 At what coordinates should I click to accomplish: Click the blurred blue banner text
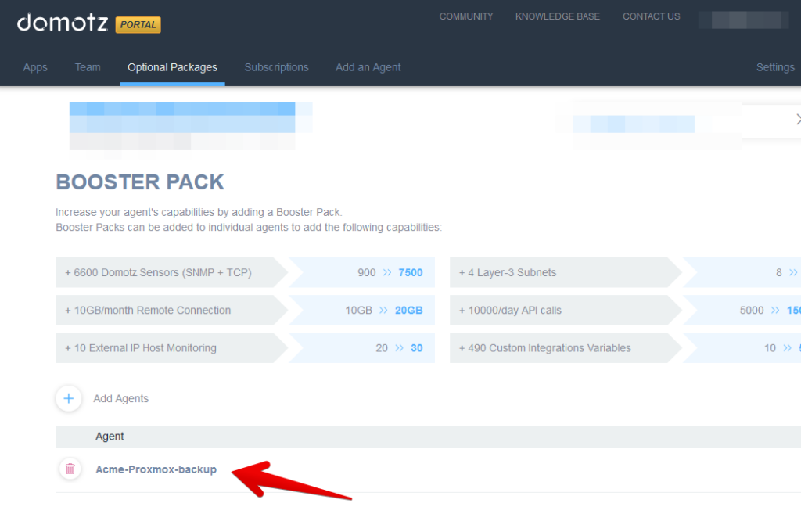click(x=182, y=117)
